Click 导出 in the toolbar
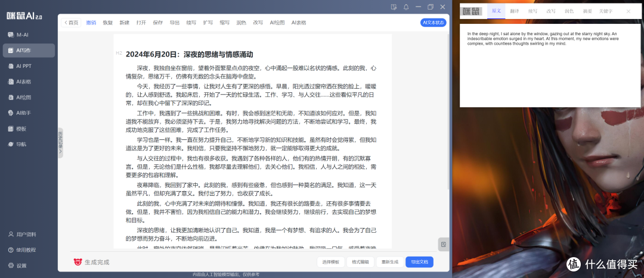Image resolution: width=644 pixels, height=278 pixels. click(x=175, y=23)
